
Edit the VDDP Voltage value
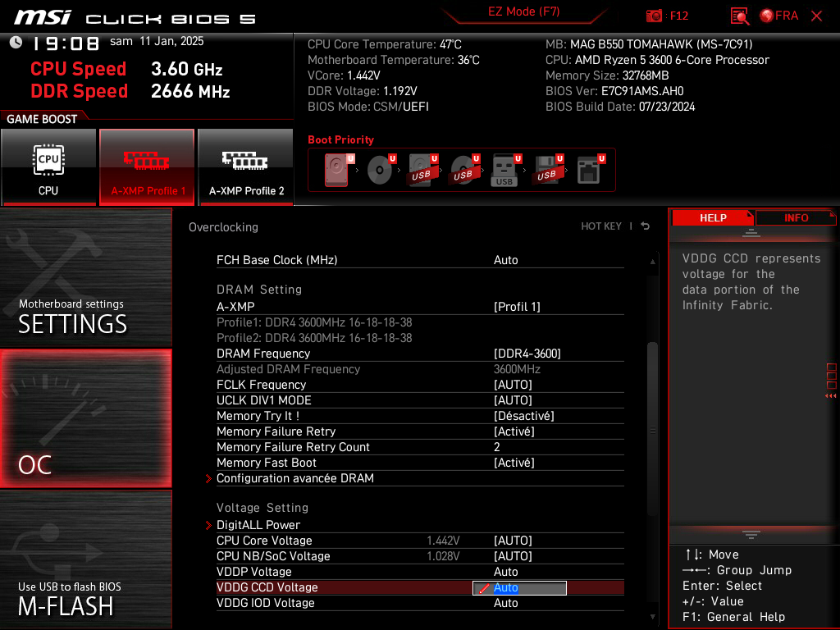(505, 572)
